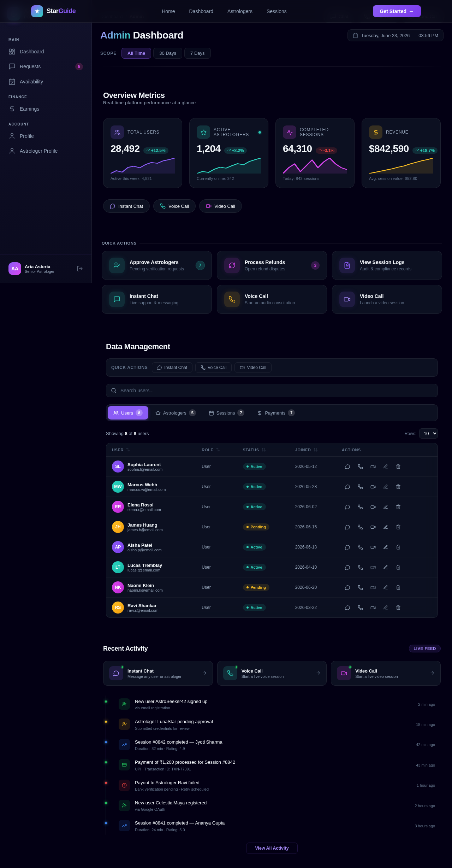This screenshot has height=868, width=452.
Task: Open Sessions in the top navigation
Action: pos(276,11)
